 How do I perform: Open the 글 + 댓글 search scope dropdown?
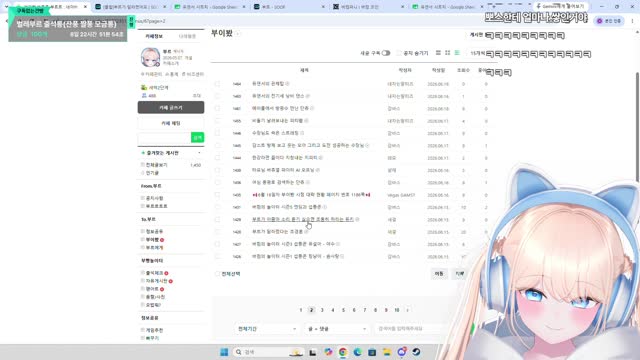click(x=336, y=329)
